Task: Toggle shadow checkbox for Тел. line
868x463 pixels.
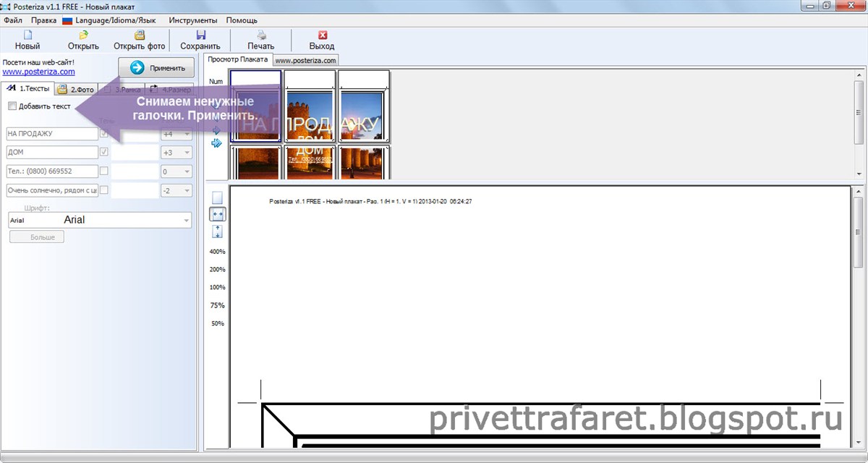Action: tap(104, 171)
